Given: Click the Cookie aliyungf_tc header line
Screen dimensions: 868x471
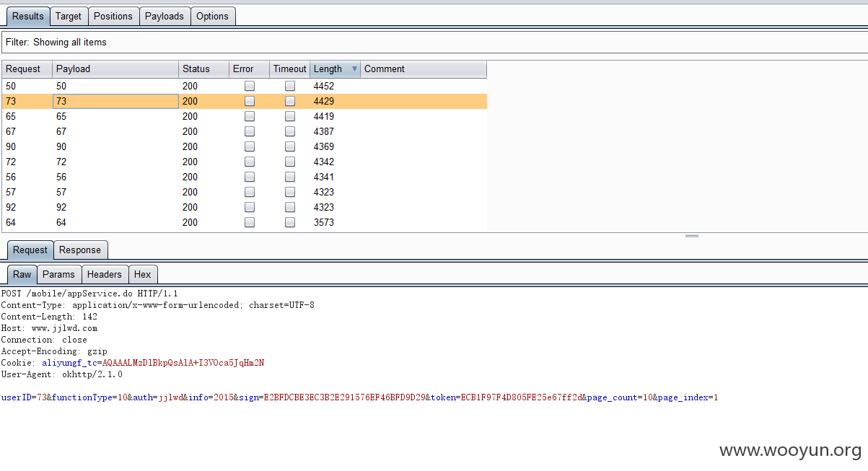Looking at the screenshot, I should coord(133,363).
